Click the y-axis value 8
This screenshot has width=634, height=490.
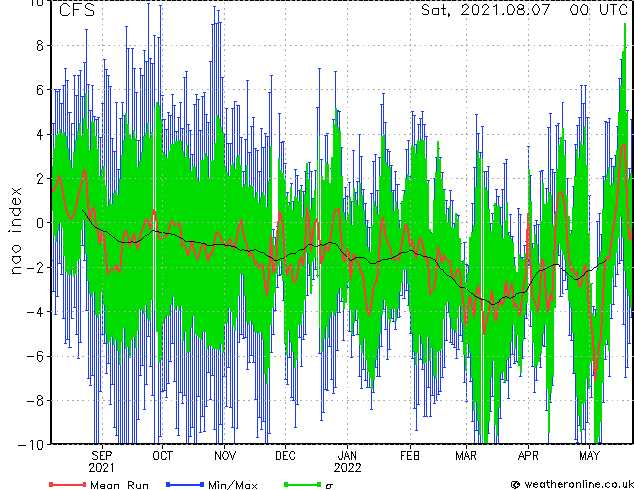tap(40, 46)
